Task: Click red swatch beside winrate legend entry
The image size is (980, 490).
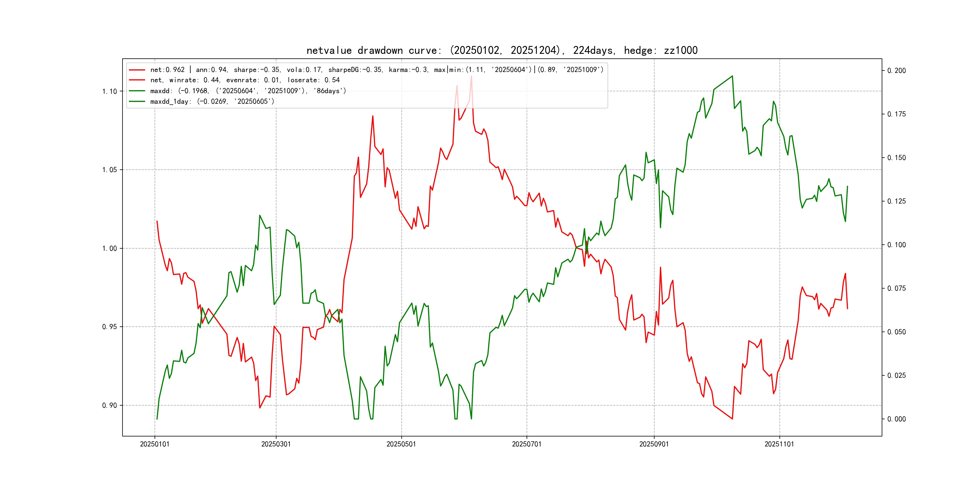Action: click(137, 80)
